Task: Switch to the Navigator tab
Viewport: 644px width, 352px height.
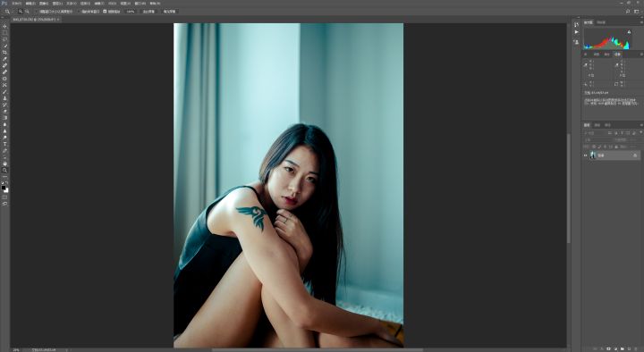Action: 601,22
